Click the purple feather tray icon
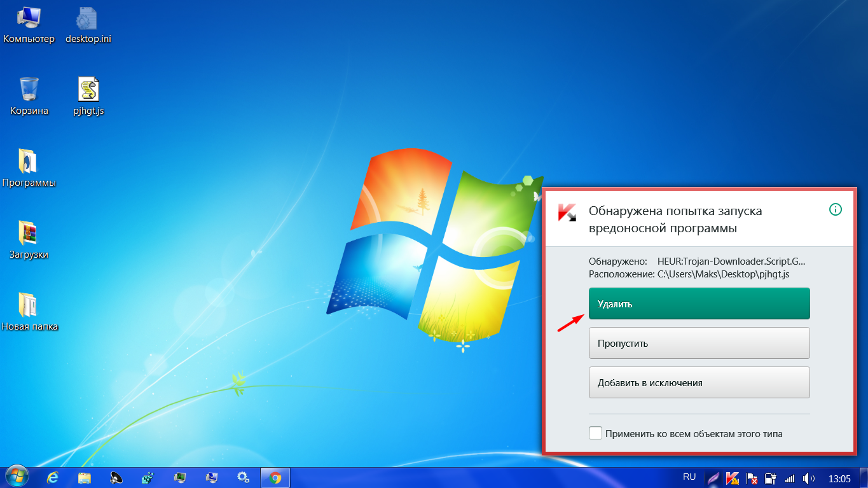Image resolution: width=868 pixels, height=488 pixels. tap(713, 478)
